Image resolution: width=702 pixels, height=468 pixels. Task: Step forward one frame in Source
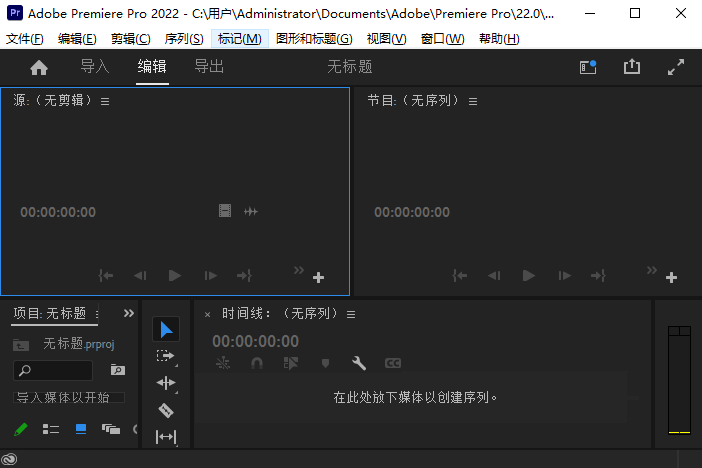[x=210, y=275]
